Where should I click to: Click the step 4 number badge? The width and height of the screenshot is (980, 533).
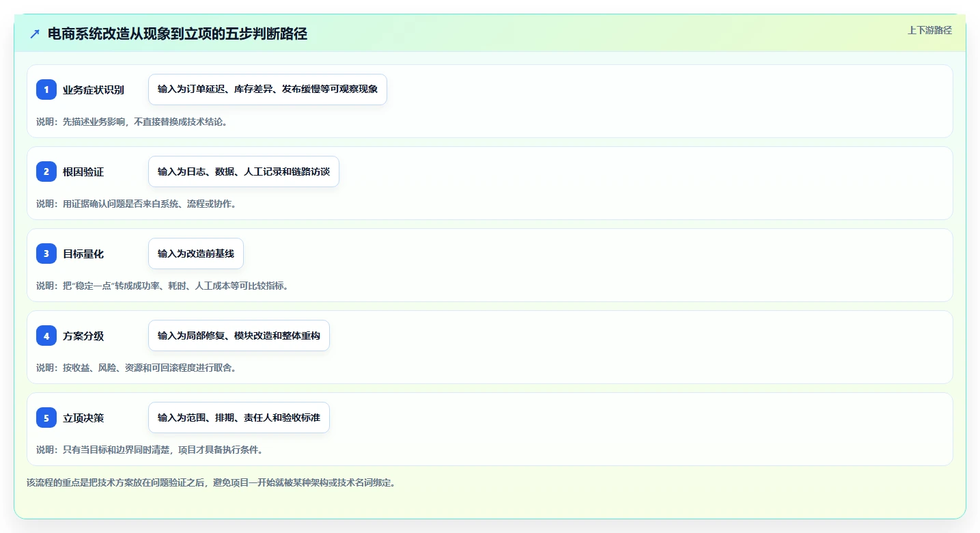[x=46, y=336]
